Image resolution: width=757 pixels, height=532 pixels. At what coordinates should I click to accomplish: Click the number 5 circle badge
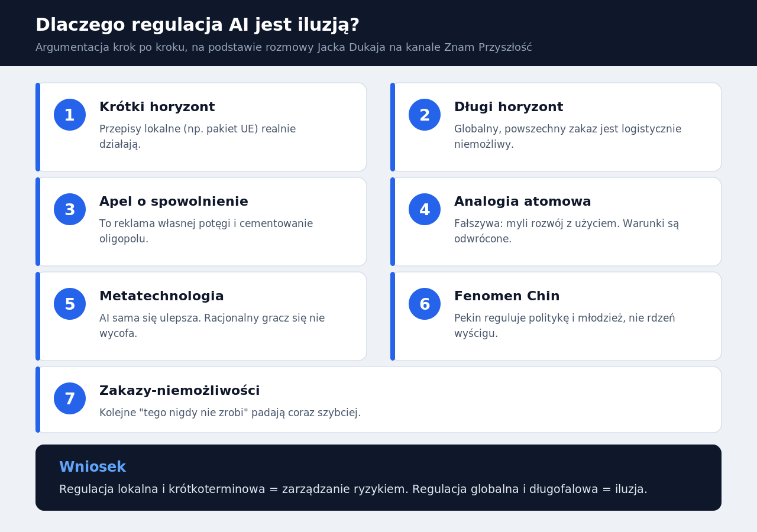click(x=70, y=304)
